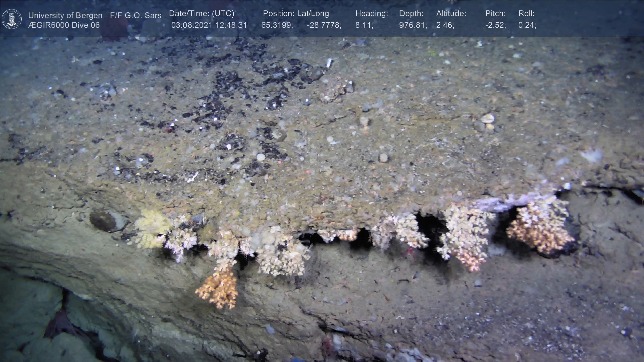The width and height of the screenshot is (644, 362).
Task: Click the 'Altitude:' label
Action: 451,14
